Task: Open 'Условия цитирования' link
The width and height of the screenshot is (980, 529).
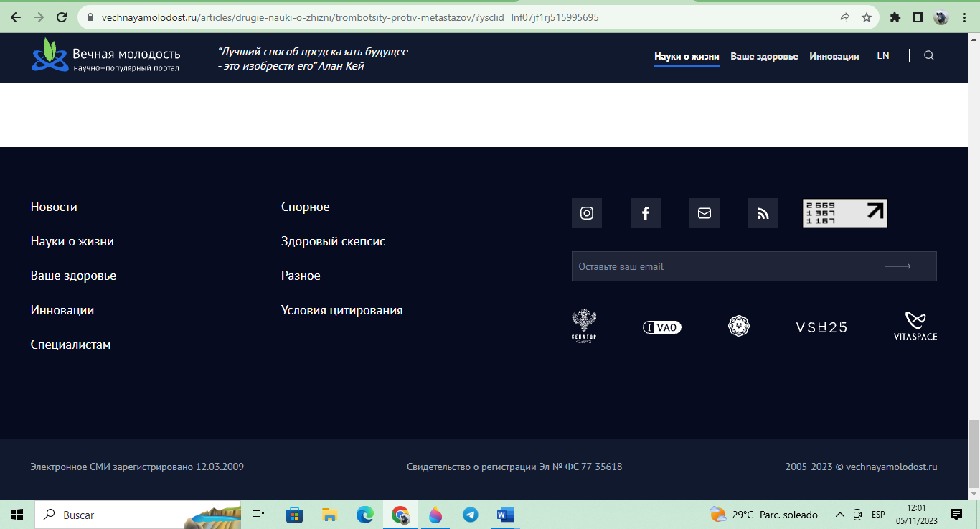Action: point(341,310)
